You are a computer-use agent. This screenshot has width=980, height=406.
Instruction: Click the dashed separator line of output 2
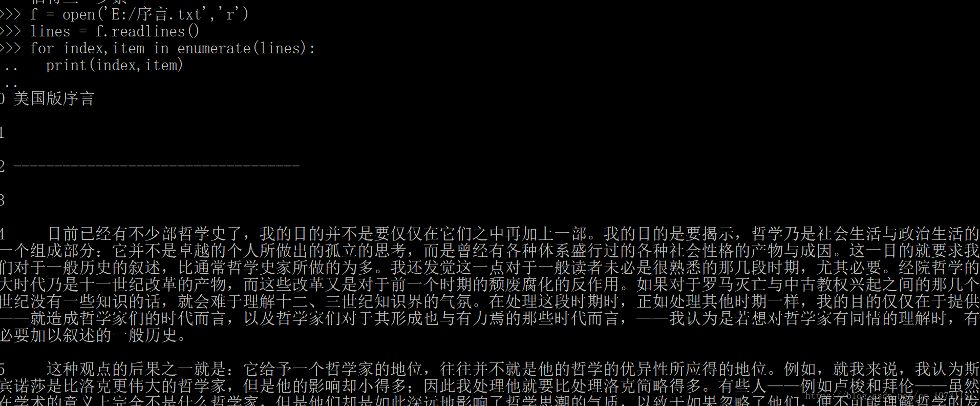pos(156,166)
